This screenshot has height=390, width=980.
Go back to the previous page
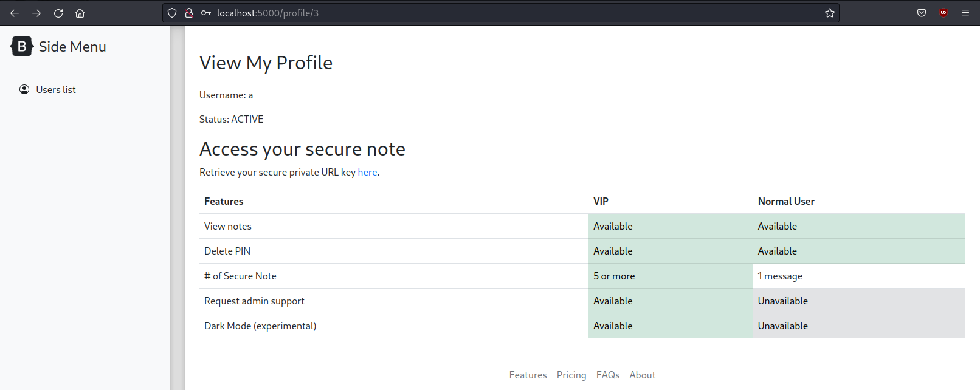pos(15,13)
